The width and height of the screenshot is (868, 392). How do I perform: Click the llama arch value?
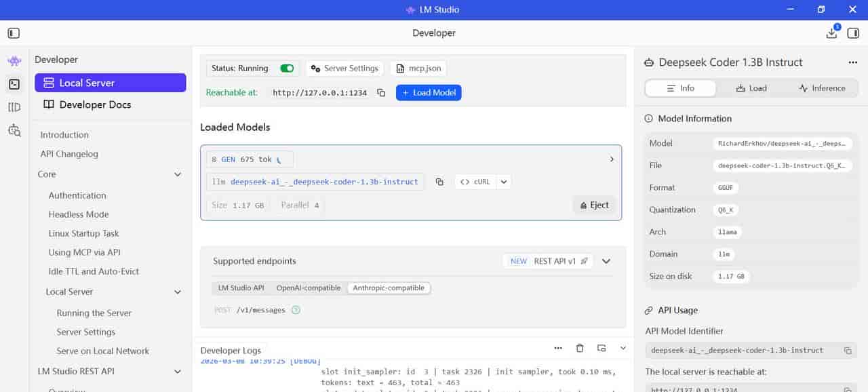728,232
